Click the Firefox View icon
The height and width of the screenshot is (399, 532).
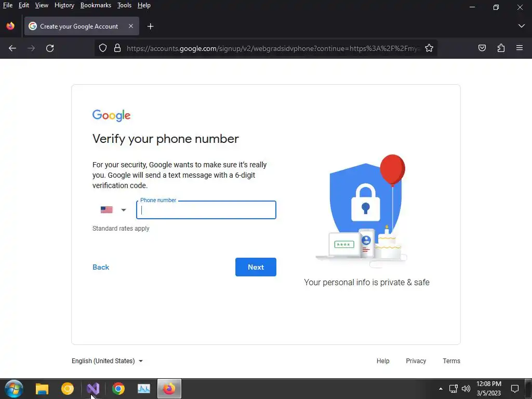click(x=10, y=26)
